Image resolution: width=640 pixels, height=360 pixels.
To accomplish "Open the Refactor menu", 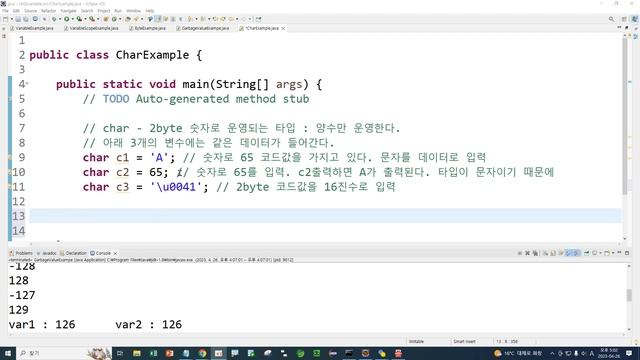I will pyautogui.click(x=49, y=11).
